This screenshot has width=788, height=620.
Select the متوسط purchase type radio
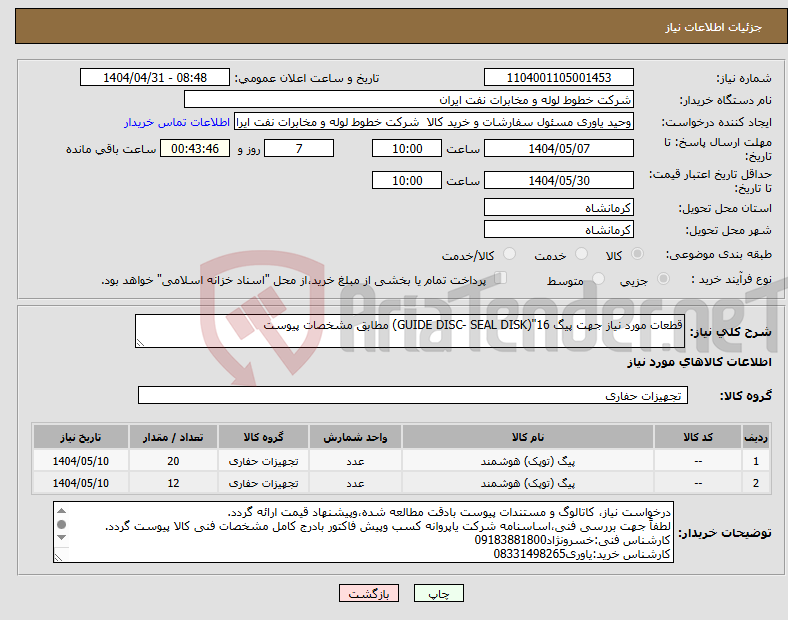[x=598, y=279]
